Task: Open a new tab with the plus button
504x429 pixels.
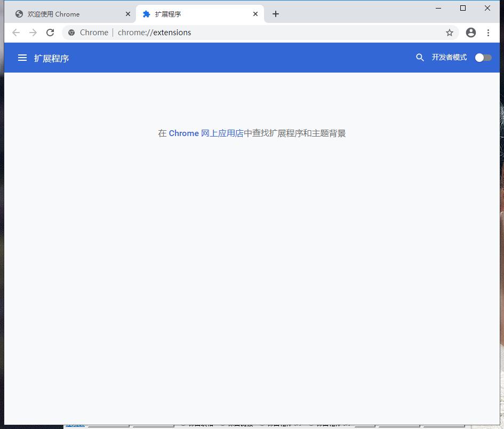Action: (275, 14)
